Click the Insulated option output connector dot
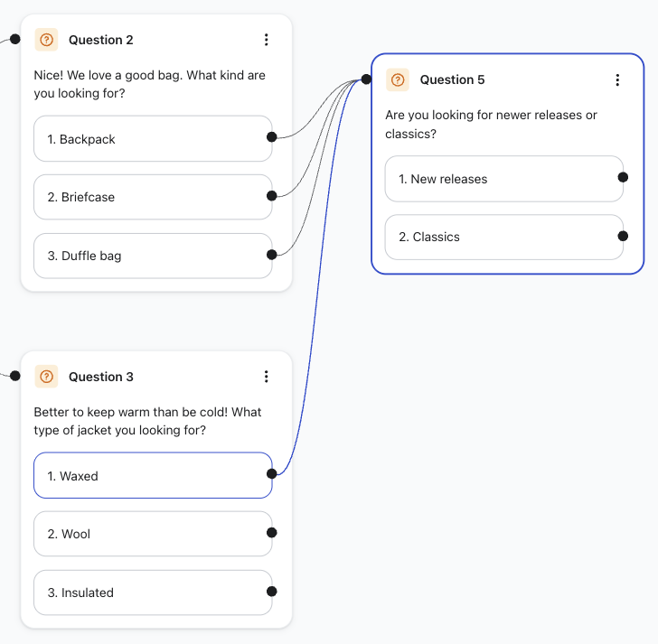 click(272, 592)
